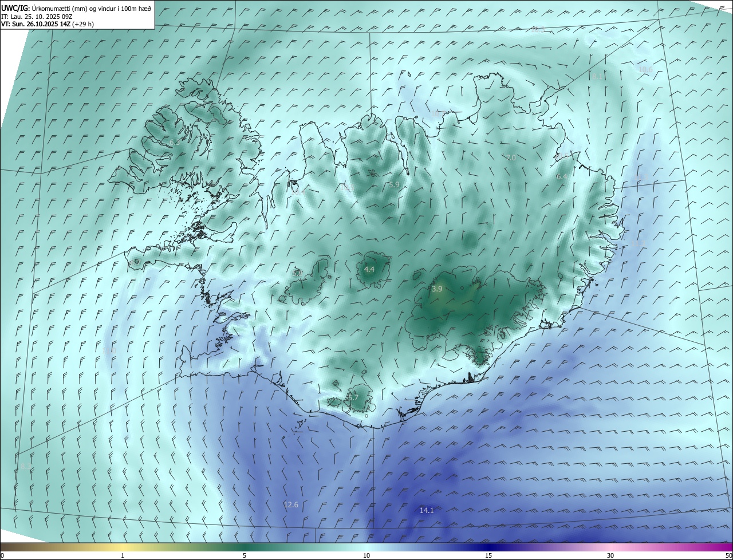Click the 15 tick label on the color scale

click(x=488, y=555)
